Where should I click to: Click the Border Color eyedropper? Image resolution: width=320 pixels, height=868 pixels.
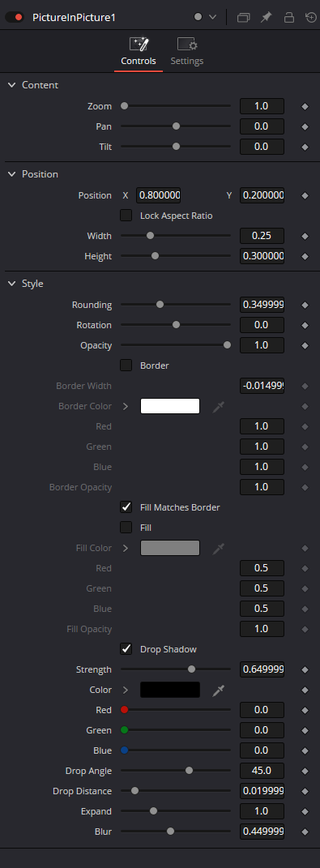point(219,406)
